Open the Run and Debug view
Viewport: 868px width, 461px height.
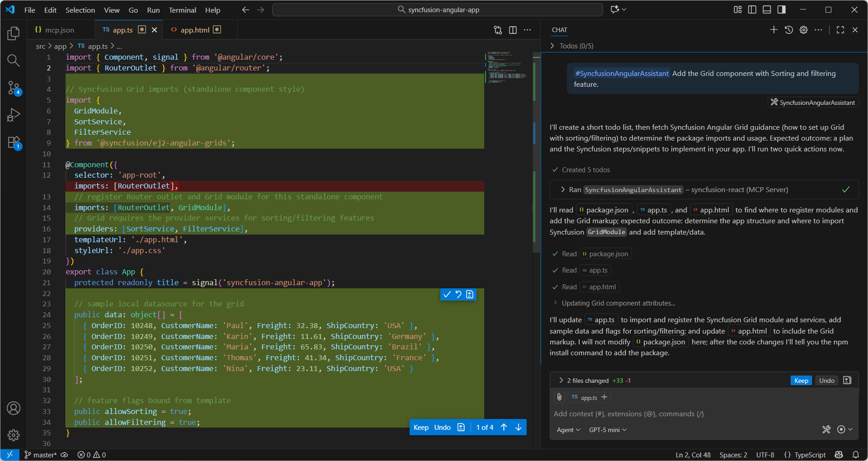pyautogui.click(x=14, y=115)
